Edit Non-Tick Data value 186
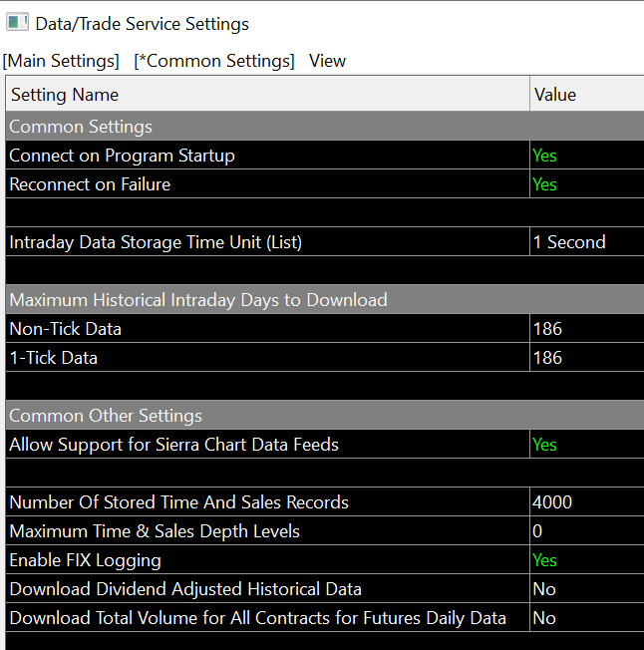 pos(587,329)
